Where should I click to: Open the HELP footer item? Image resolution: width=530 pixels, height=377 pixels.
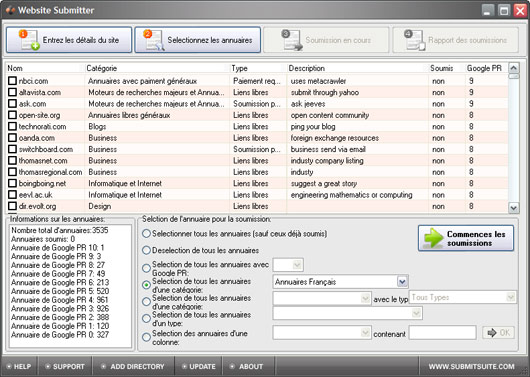pos(19,367)
